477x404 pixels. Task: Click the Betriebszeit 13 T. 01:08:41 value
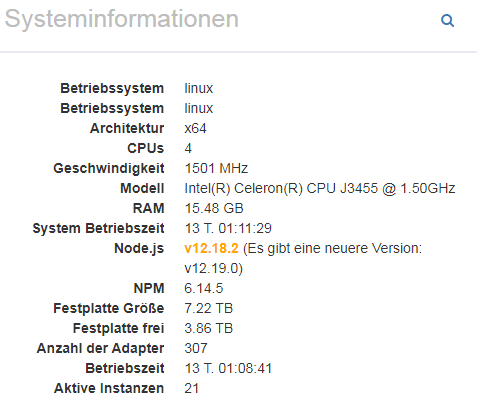(228, 368)
